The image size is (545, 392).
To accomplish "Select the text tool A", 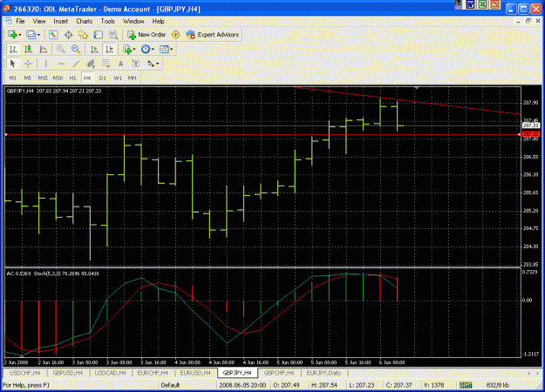I will pyautogui.click(x=120, y=64).
